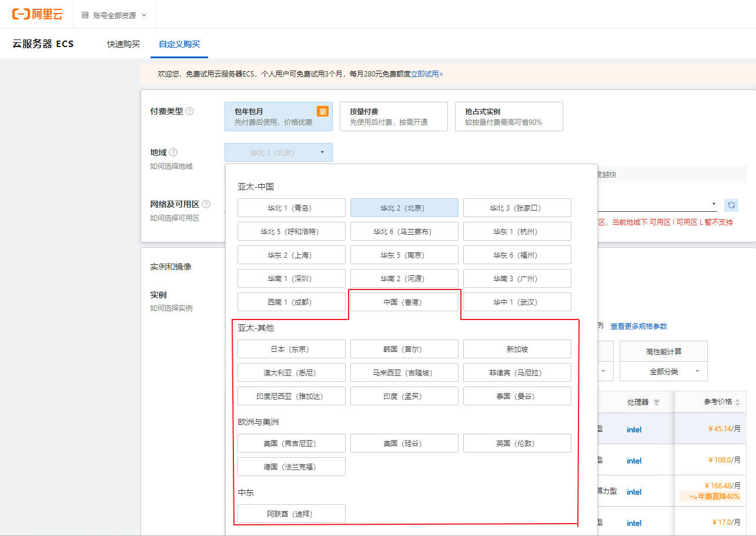This screenshot has height=536, width=756.
Task: Click the 年费直降40% discount tag
Action: pos(710,497)
